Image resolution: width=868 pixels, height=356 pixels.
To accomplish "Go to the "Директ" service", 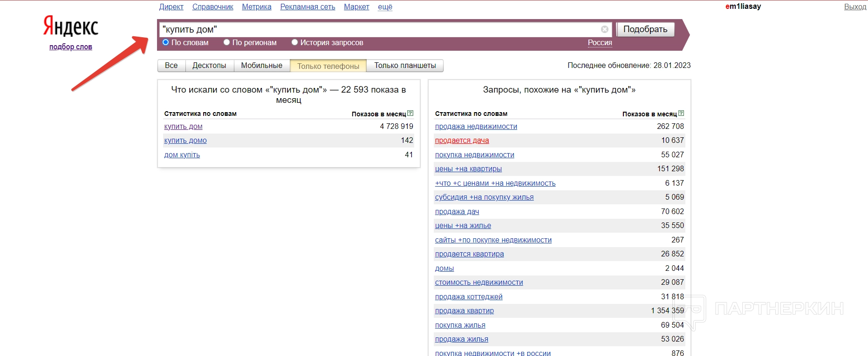I will [x=171, y=7].
